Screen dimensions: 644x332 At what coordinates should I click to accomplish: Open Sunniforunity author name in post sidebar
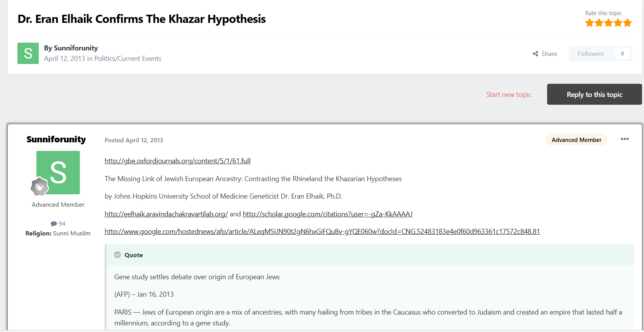click(56, 139)
